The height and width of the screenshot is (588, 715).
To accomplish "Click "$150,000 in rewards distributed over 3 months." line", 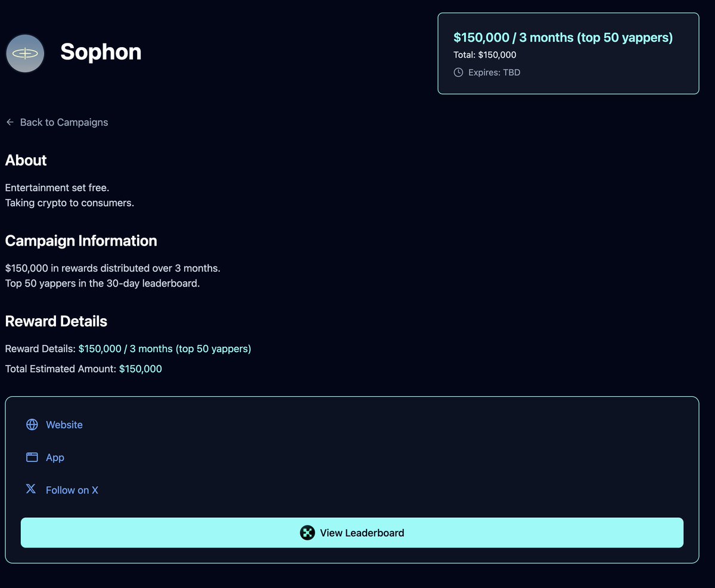I will click(x=113, y=268).
